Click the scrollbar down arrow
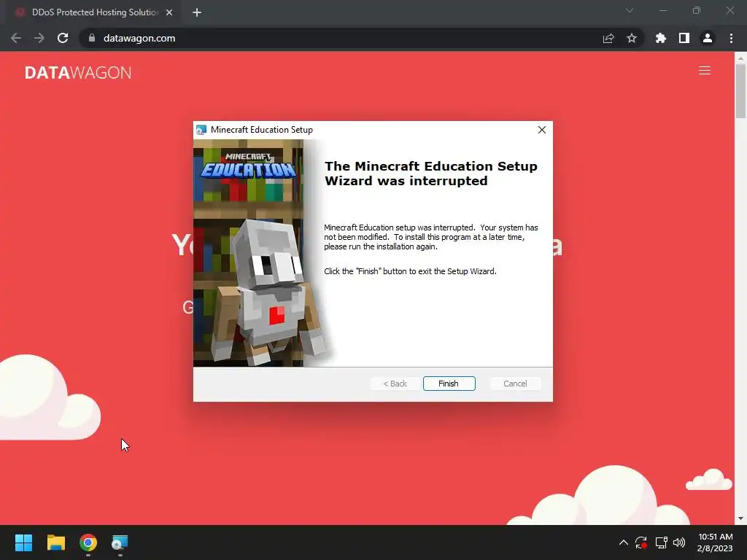Image resolution: width=747 pixels, height=560 pixels. (740, 518)
